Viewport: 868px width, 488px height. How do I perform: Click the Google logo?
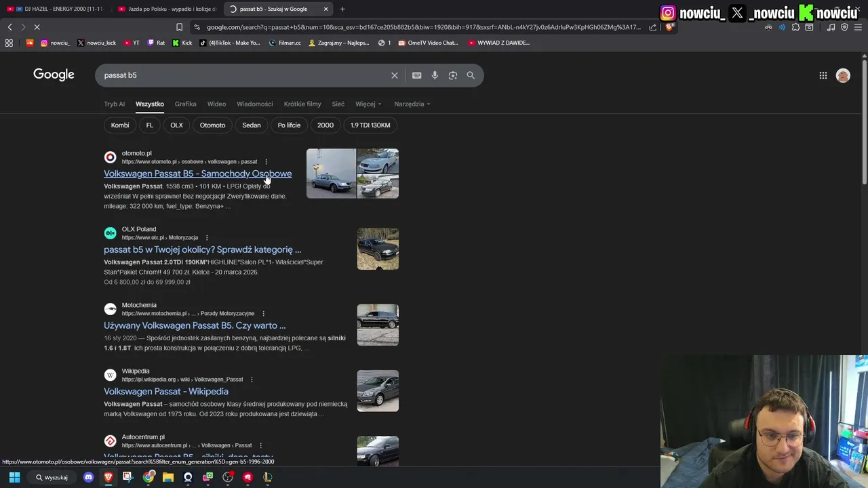[x=54, y=75]
